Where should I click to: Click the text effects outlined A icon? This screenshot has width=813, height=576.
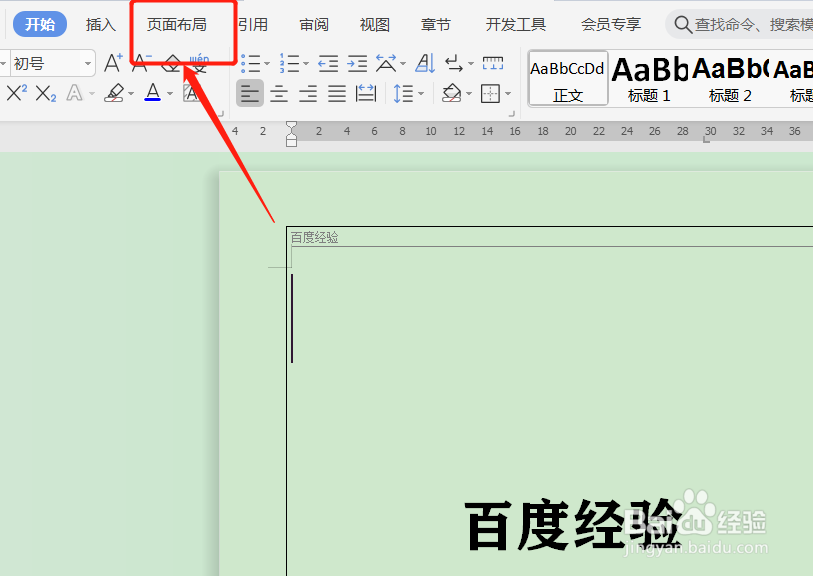pos(74,94)
